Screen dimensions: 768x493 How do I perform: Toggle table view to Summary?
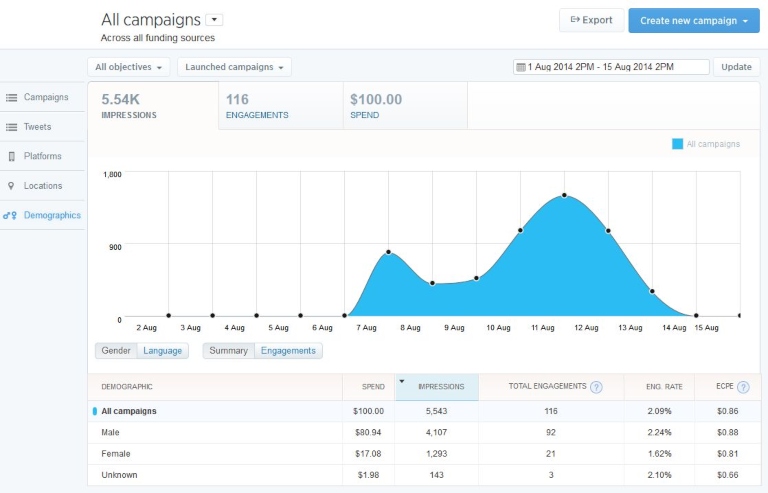(228, 351)
